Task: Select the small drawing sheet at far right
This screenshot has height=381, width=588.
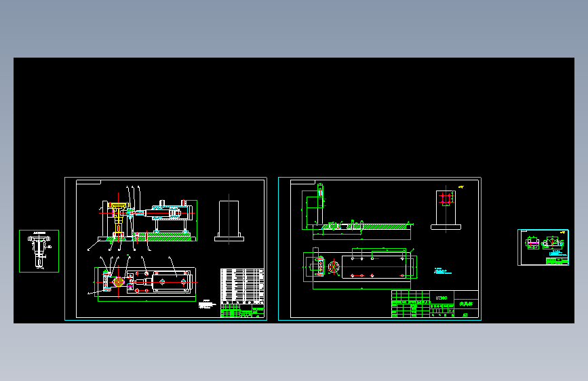Action: coord(543,247)
